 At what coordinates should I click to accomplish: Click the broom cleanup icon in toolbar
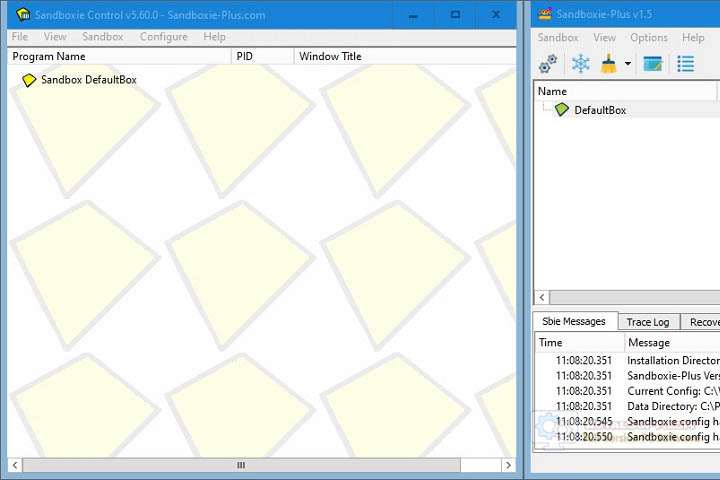pos(608,64)
